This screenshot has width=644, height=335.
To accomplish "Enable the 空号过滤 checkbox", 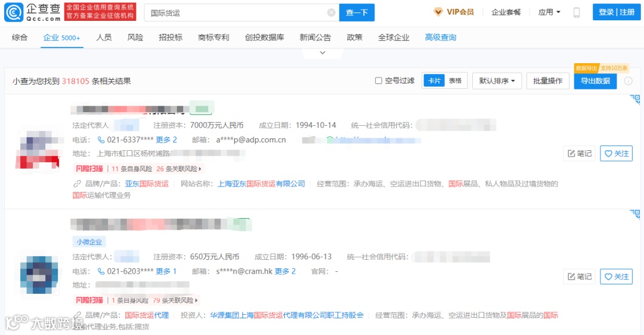I will click(378, 80).
